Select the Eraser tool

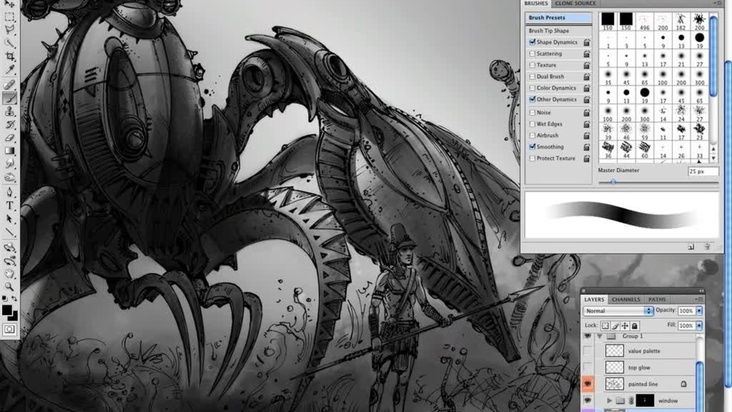point(9,138)
